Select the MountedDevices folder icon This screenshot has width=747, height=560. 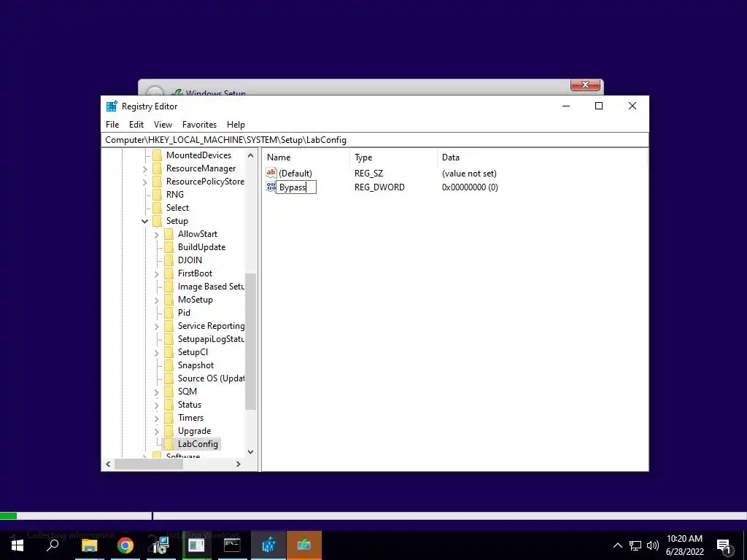(x=158, y=155)
